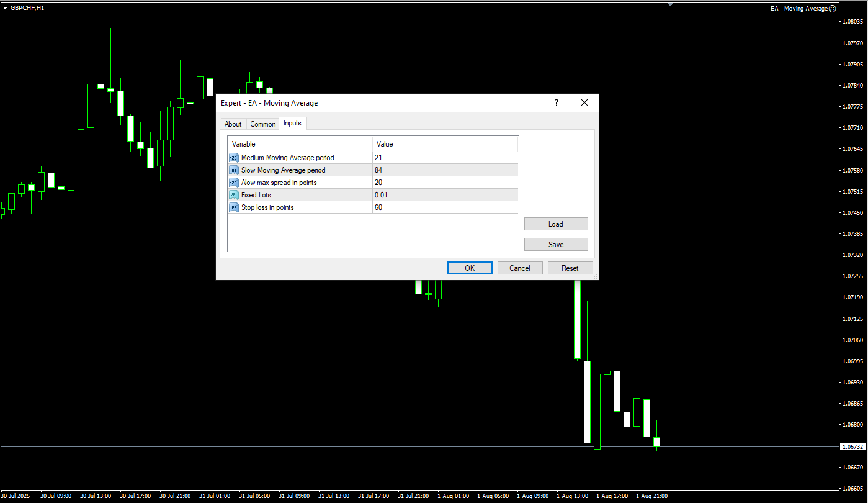Screen dimensions: 868x503
Task: Select Alow max spread in points row
Action: (x=373, y=183)
